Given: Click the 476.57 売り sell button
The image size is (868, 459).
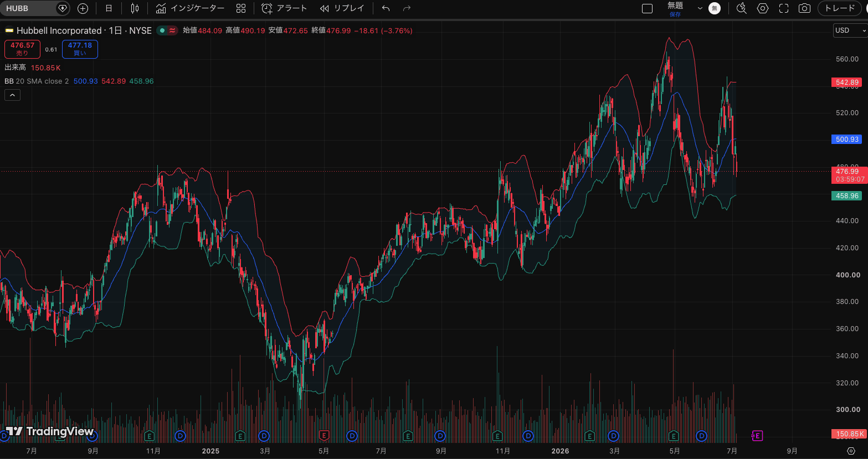Looking at the screenshot, I should 22,49.
